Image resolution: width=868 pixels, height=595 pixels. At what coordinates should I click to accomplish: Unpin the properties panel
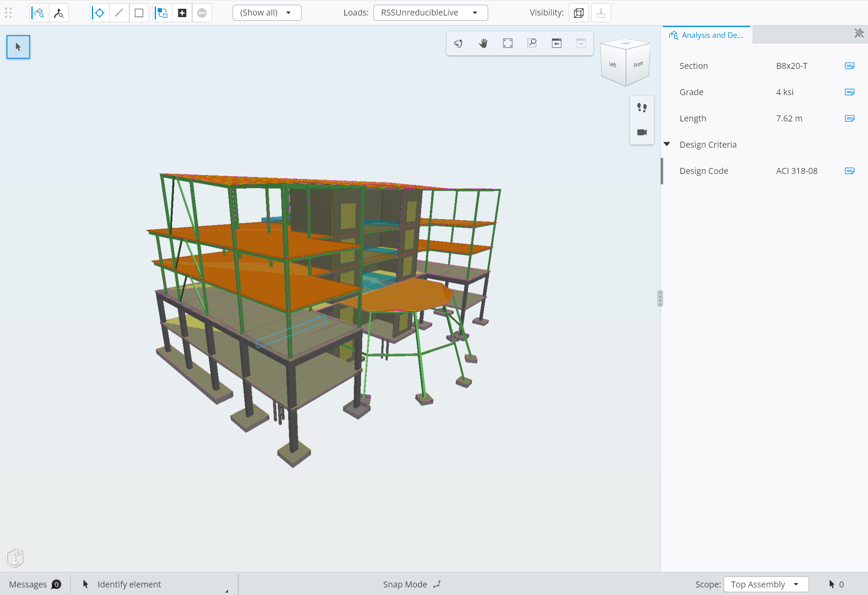click(858, 33)
